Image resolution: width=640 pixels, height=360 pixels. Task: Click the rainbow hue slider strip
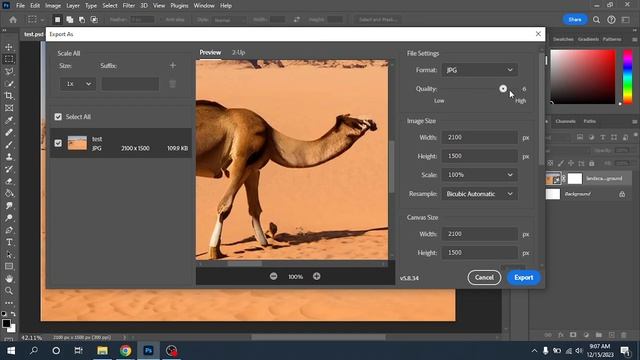click(628, 77)
